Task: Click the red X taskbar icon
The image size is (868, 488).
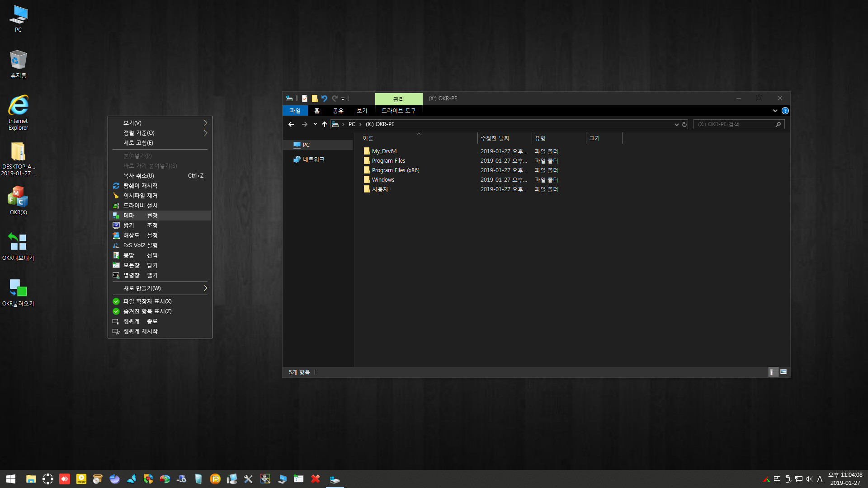Action: point(316,479)
